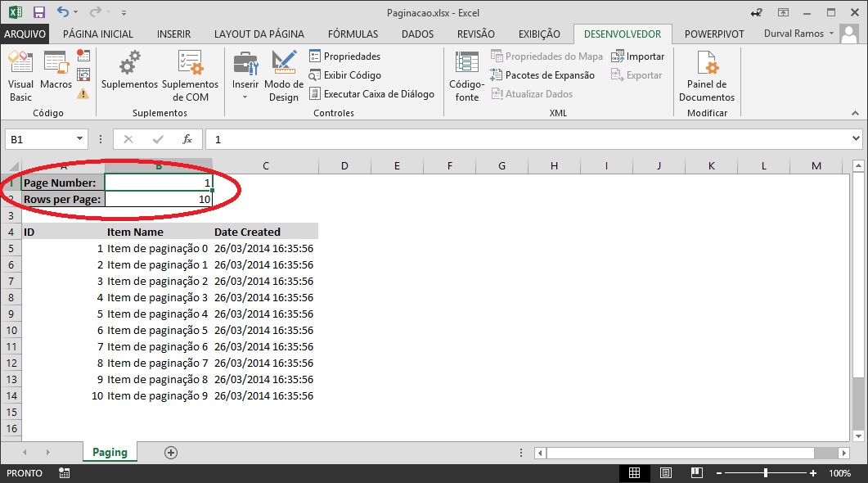
Task: Zoom out with minus button
Action: 719,473
